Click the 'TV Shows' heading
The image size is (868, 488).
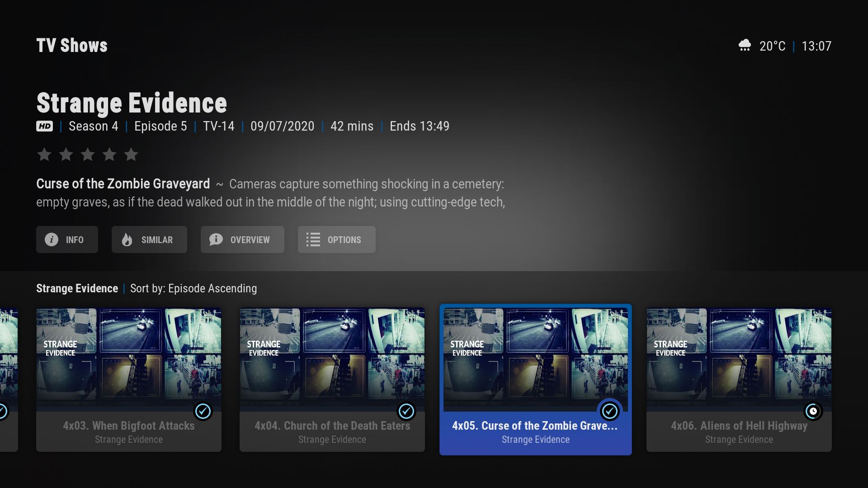(x=72, y=46)
